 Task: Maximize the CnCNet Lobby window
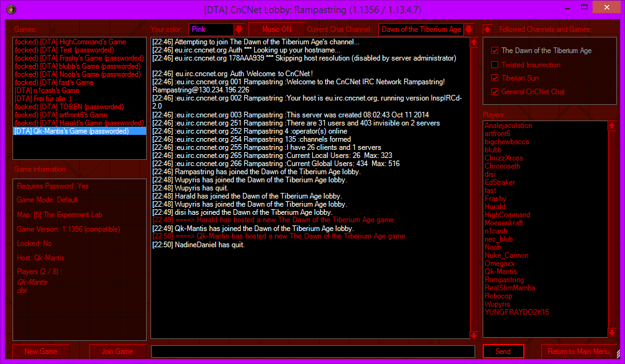(x=584, y=7)
